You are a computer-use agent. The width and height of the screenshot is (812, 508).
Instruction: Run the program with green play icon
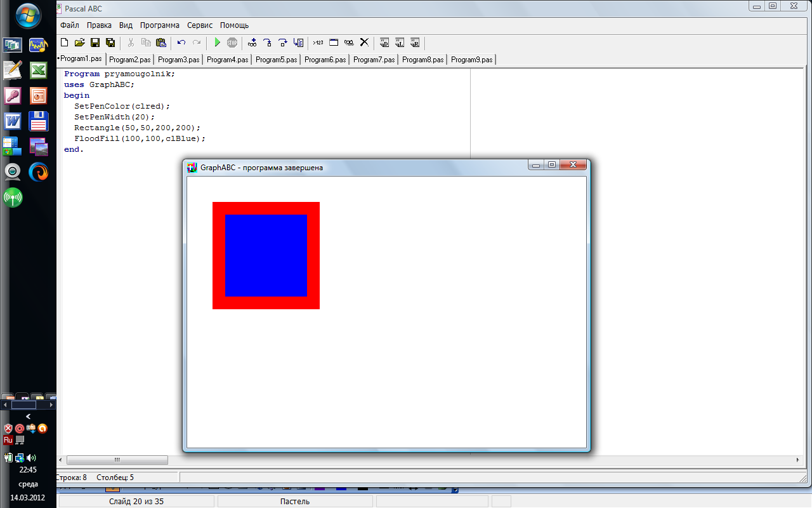coord(217,43)
